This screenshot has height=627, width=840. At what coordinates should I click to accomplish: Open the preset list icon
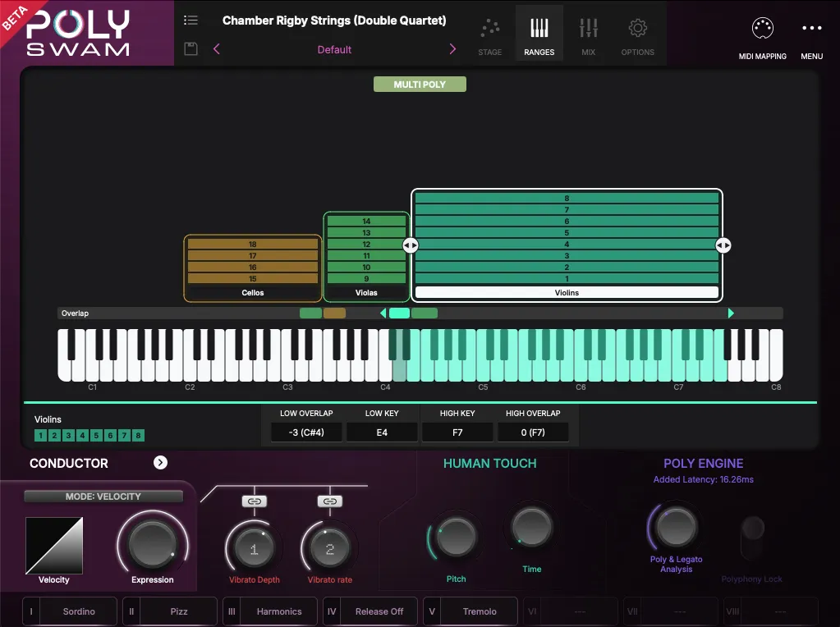[x=190, y=21]
